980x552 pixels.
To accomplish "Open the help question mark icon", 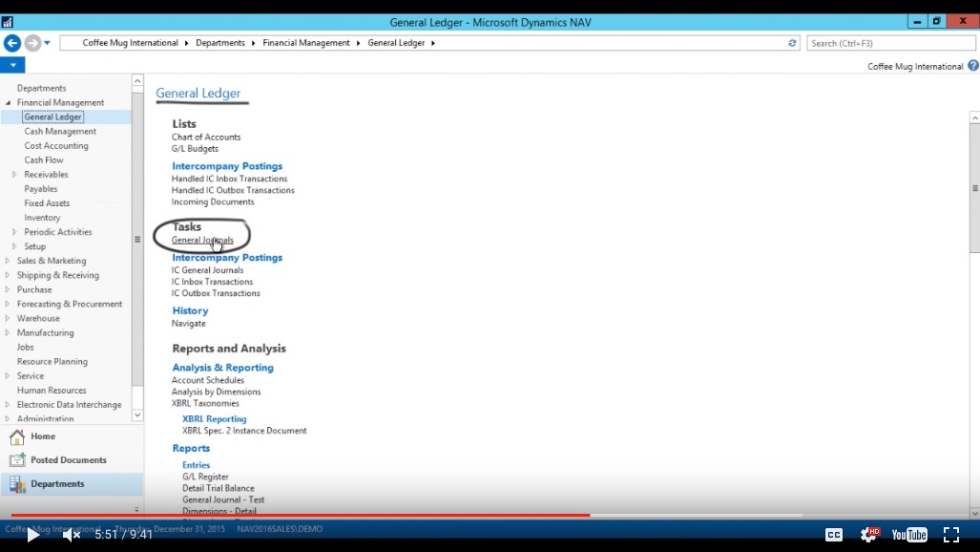I will [x=973, y=66].
